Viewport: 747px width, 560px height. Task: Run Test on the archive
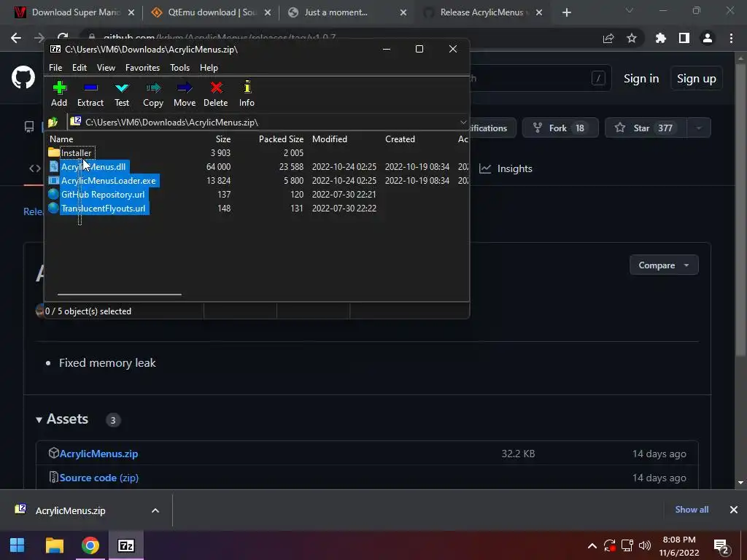[122, 94]
